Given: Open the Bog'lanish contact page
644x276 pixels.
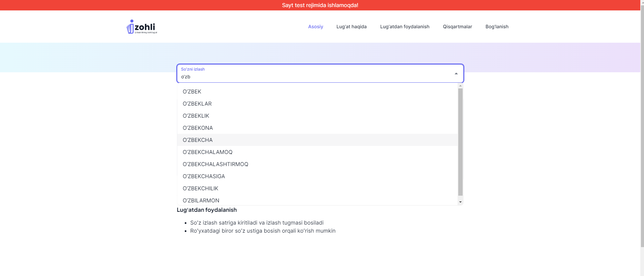Looking at the screenshot, I should [x=497, y=27].
